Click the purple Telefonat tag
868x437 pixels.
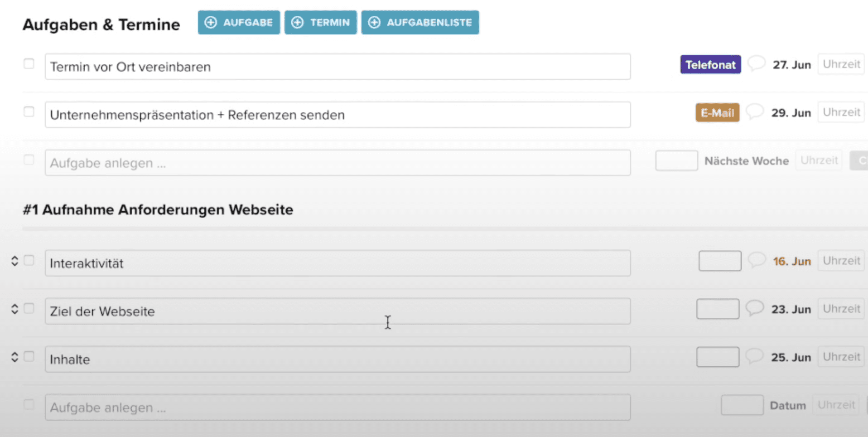pyautogui.click(x=710, y=64)
